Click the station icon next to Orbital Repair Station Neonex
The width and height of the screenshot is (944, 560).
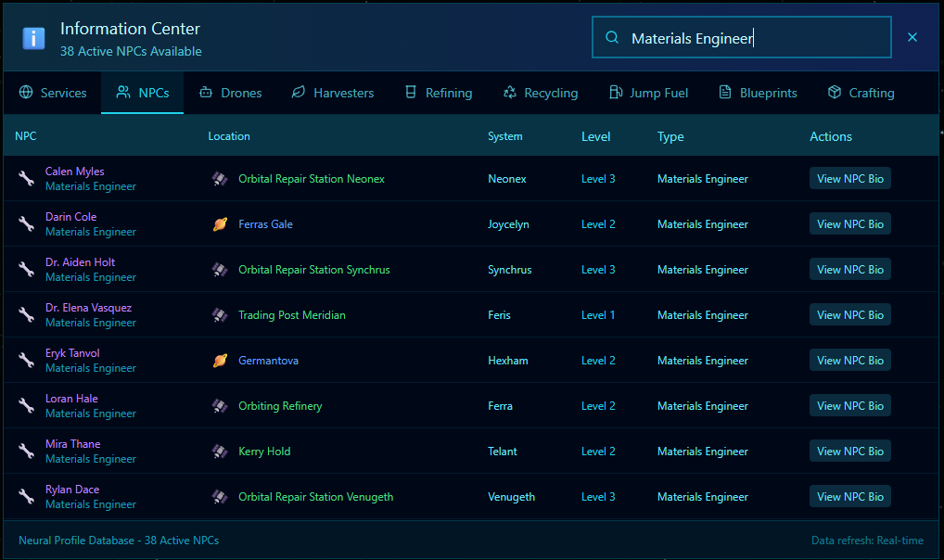[220, 179]
